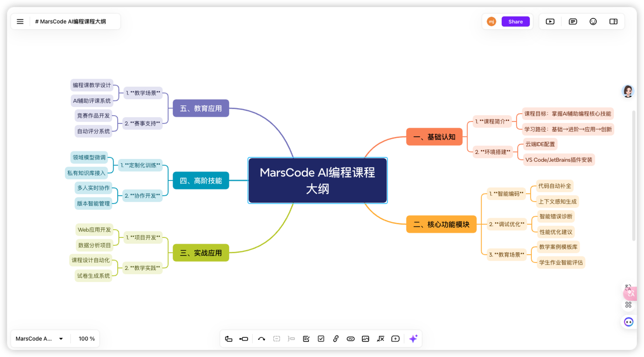The image size is (644, 357).
Task: Click the 代码自动补全 leaf node
Action: (x=554, y=186)
